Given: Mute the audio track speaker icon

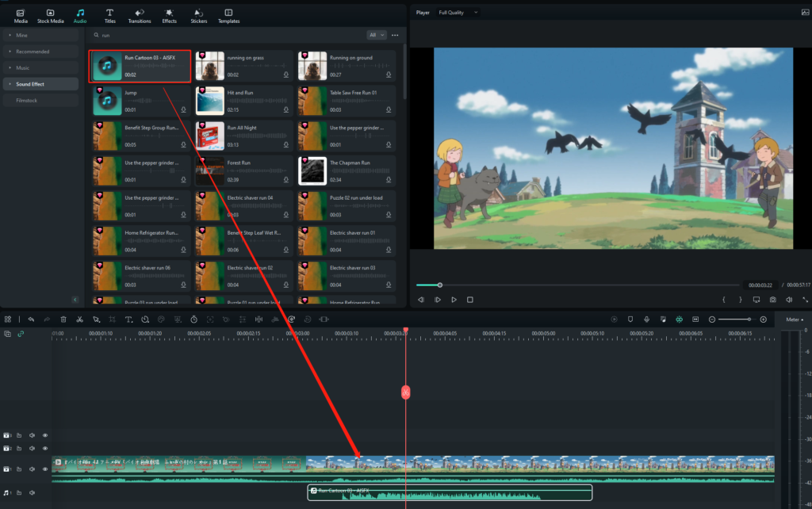Looking at the screenshot, I should pyautogui.click(x=33, y=493).
